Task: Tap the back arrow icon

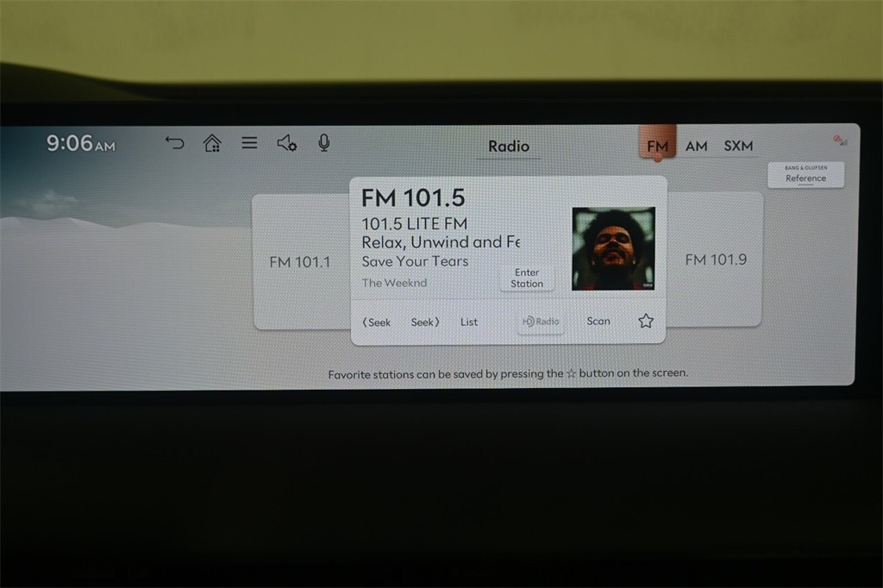Action: 174,143
